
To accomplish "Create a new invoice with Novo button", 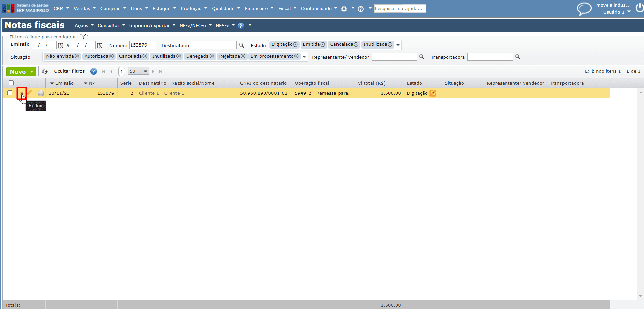I will pos(18,71).
